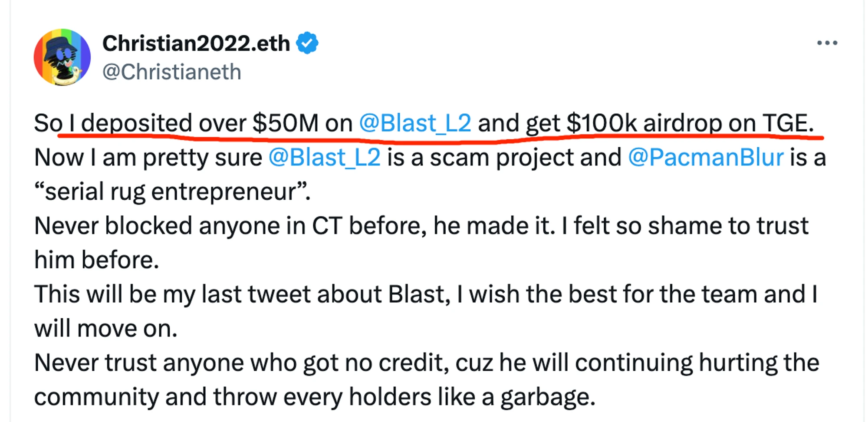This screenshot has height=422, width=868.
Task: Click the "will move on." line
Action: pos(106,329)
